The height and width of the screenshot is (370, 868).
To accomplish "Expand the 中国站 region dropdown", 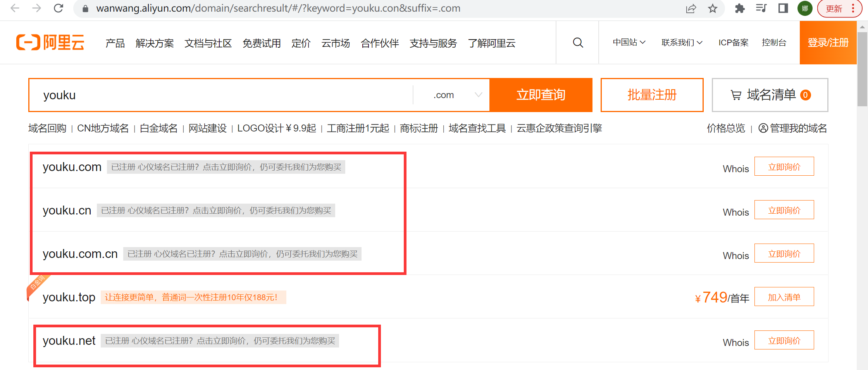I will click(629, 43).
